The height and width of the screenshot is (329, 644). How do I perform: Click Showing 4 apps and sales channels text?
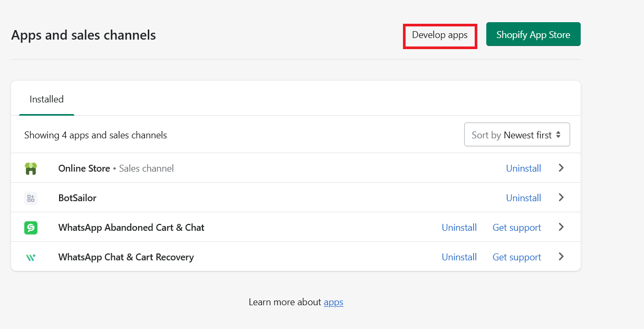(x=95, y=135)
